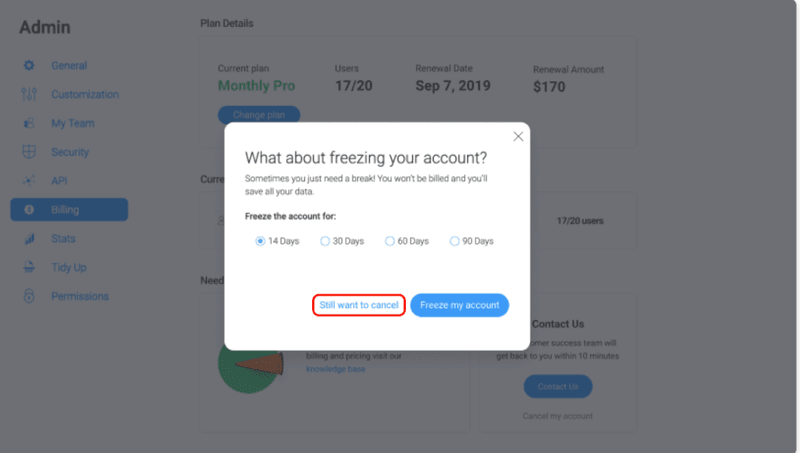Select the 14 Days freeze option

click(x=261, y=241)
